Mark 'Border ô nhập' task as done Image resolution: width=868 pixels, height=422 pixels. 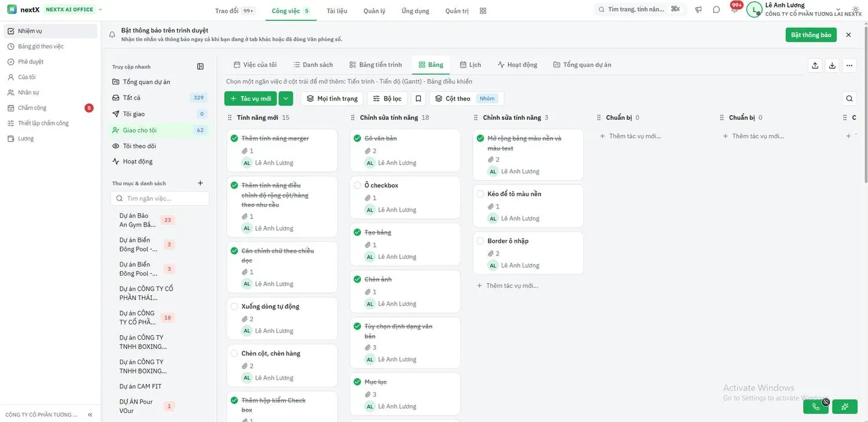480,241
